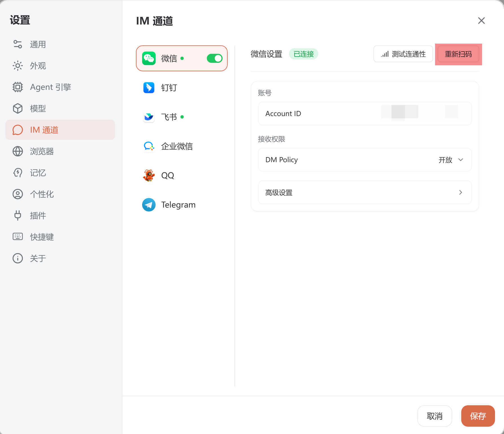Click the Appearance sun icon
The width and height of the screenshot is (504, 434).
point(18,66)
